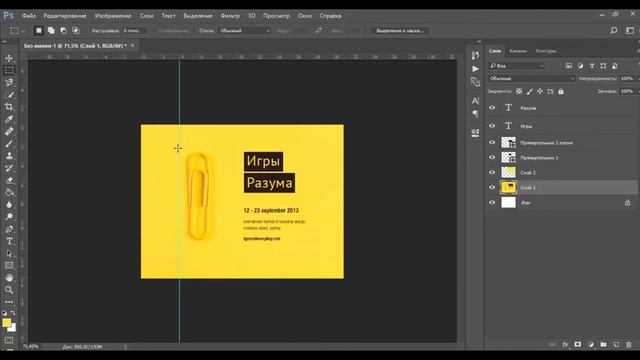Select the Dodge tool

[x=9, y=217]
